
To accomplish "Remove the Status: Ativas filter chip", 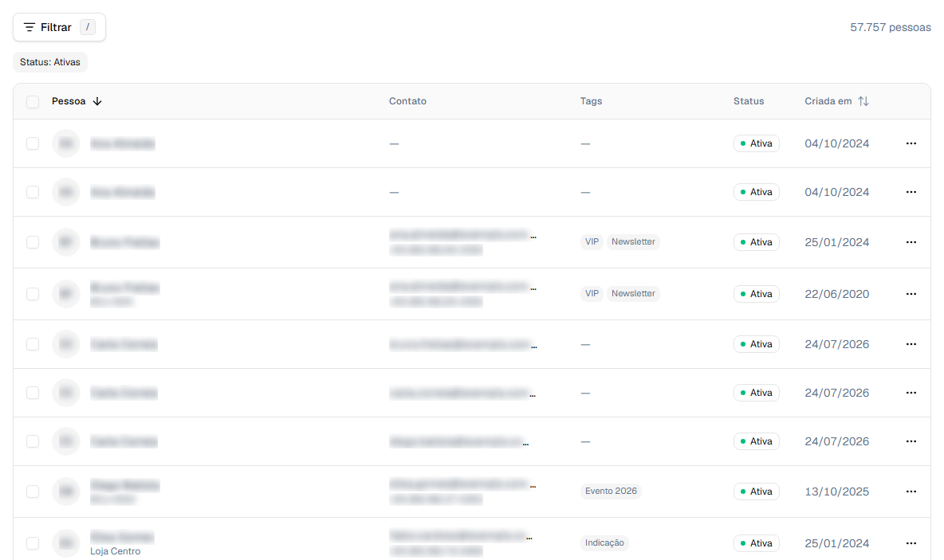I will (x=50, y=62).
